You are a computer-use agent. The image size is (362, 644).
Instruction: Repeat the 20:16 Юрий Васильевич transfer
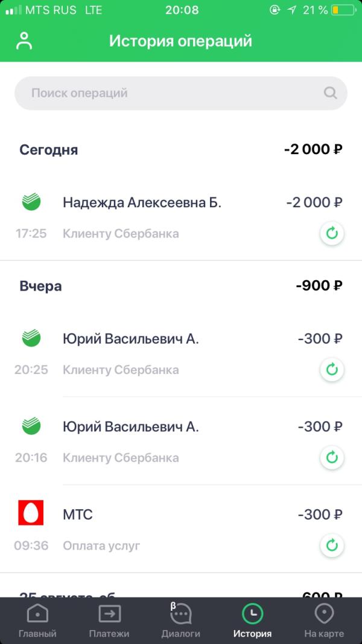(332, 457)
